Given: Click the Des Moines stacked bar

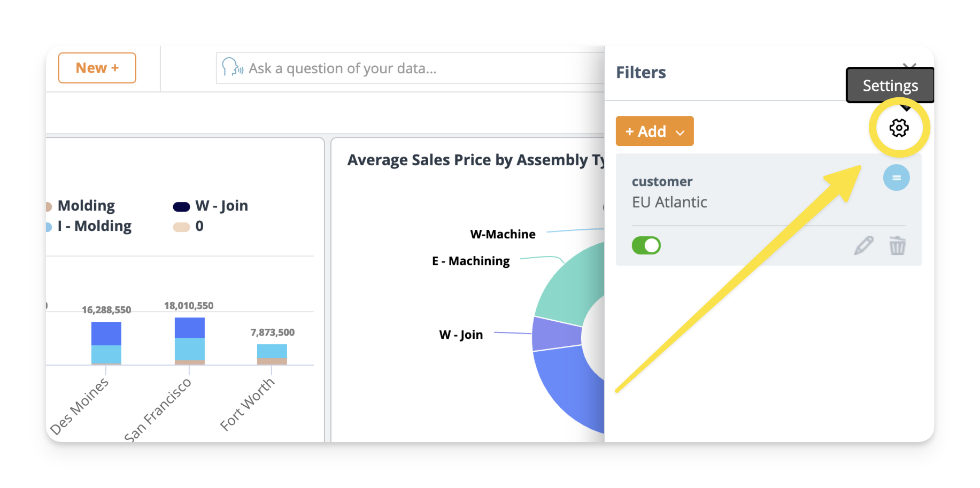Looking at the screenshot, I should tap(106, 343).
